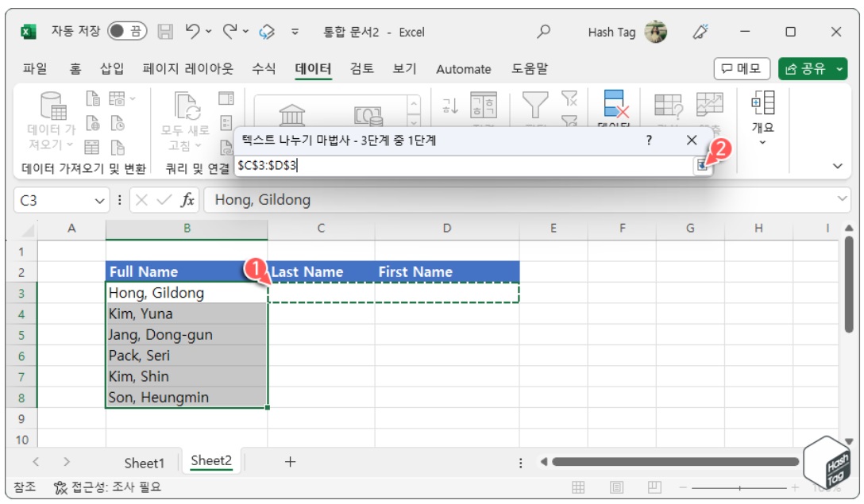Click the connection Properties list icon
The width and height of the screenshot is (864, 504).
click(226, 123)
